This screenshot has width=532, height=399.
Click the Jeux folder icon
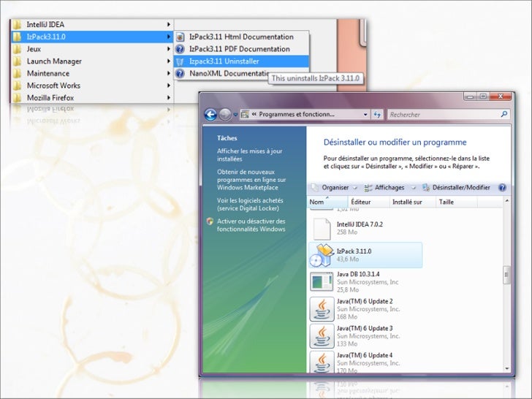click(17, 49)
